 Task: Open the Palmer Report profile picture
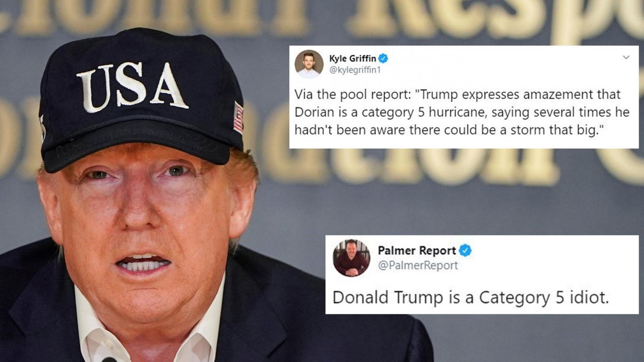pos(351,258)
